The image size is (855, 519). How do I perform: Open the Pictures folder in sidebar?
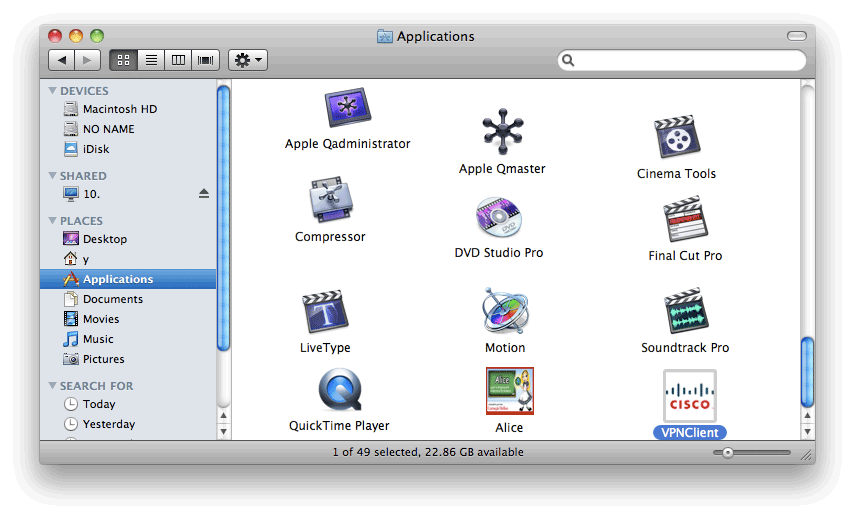click(x=104, y=359)
